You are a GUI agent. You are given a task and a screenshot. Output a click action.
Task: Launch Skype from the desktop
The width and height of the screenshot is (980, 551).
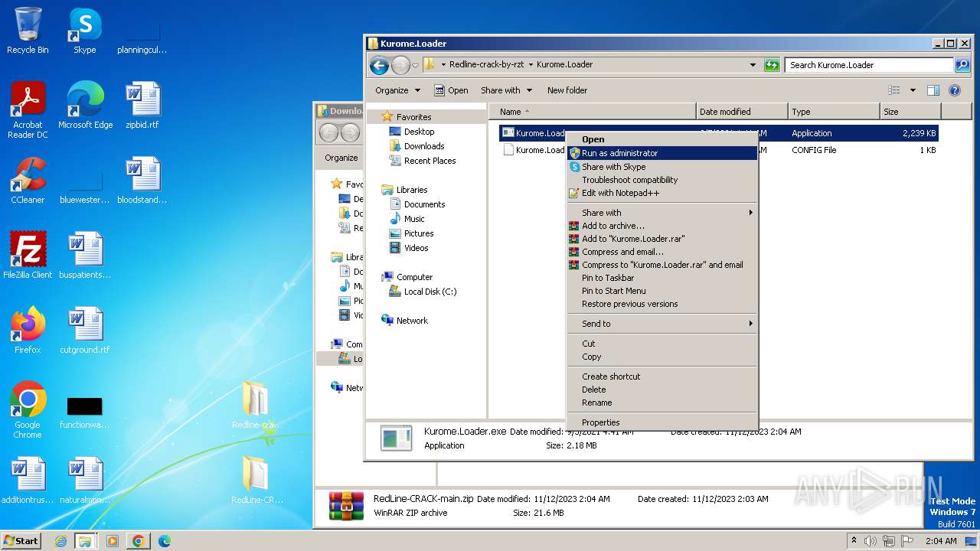[x=84, y=31]
